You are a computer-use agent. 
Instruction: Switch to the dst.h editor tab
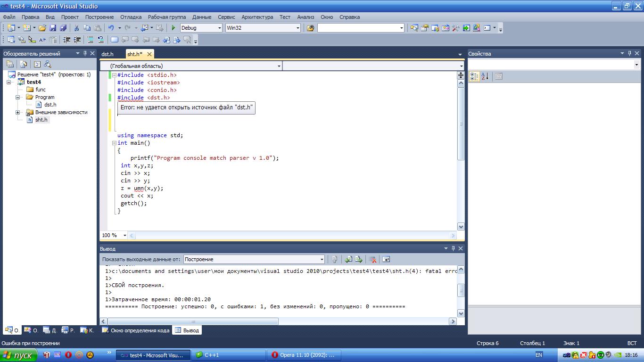pyautogui.click(x=107, y=54)
